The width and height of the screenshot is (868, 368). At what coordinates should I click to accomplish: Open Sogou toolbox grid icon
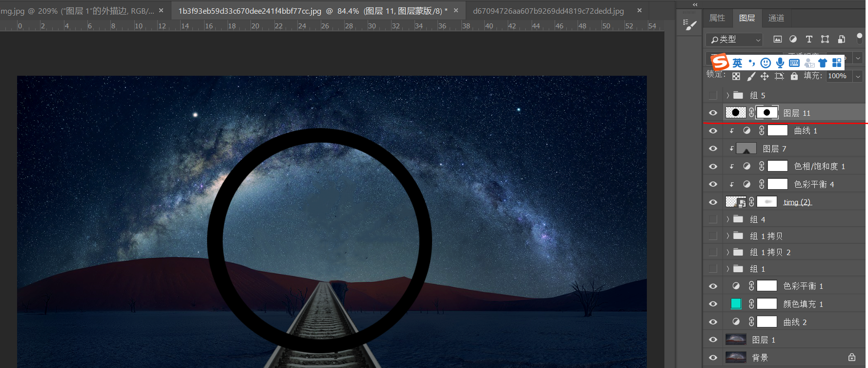point(837,63)
